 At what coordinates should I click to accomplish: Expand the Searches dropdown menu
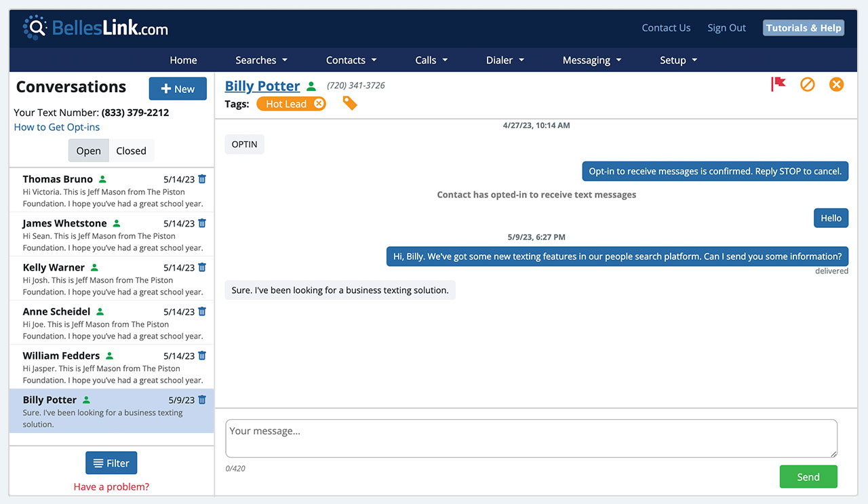tap(261, 60)
